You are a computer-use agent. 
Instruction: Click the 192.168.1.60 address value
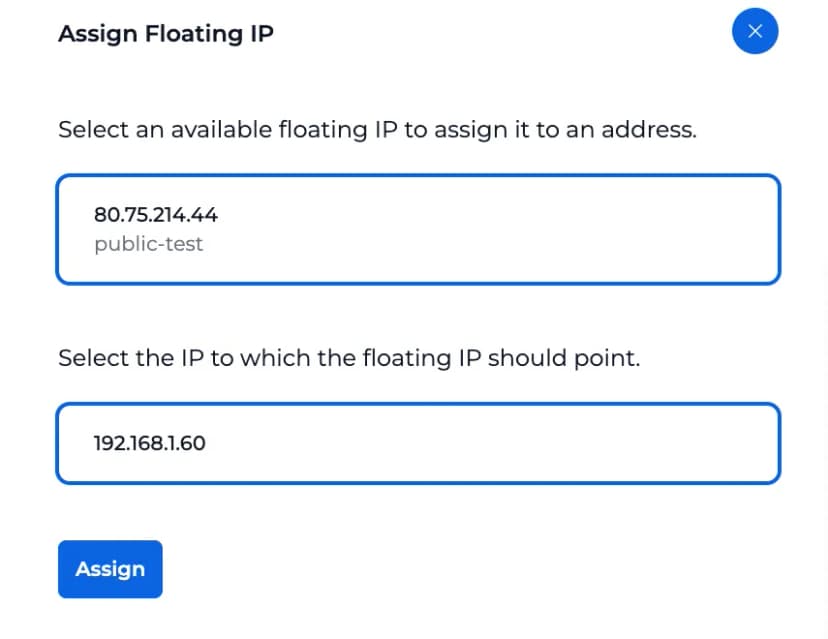click(x=150, y=443)
